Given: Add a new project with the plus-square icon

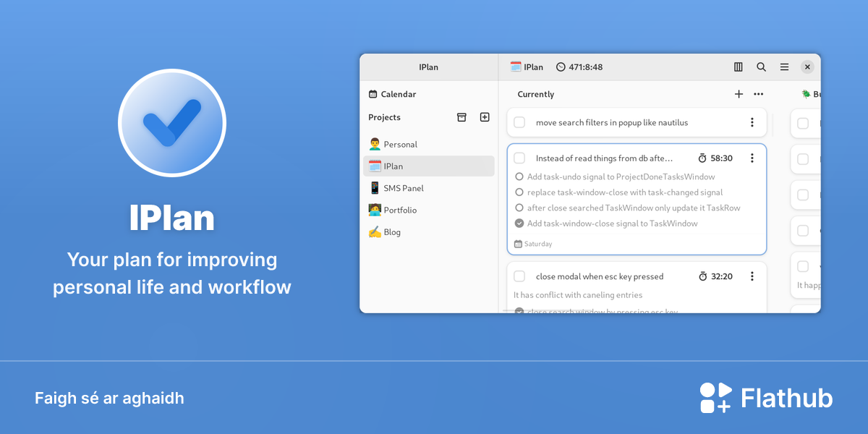Looking at the screenshot, I should [485, 117].
